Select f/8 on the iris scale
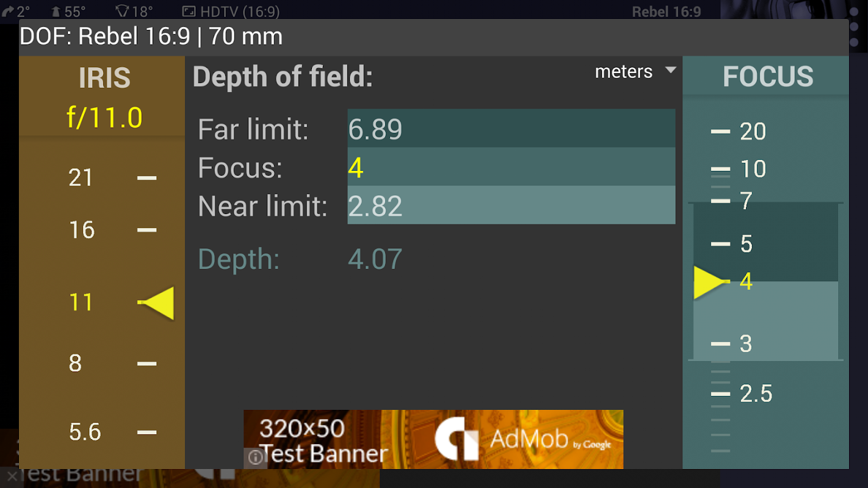This screenshot has width=868, height=488. 75,364
